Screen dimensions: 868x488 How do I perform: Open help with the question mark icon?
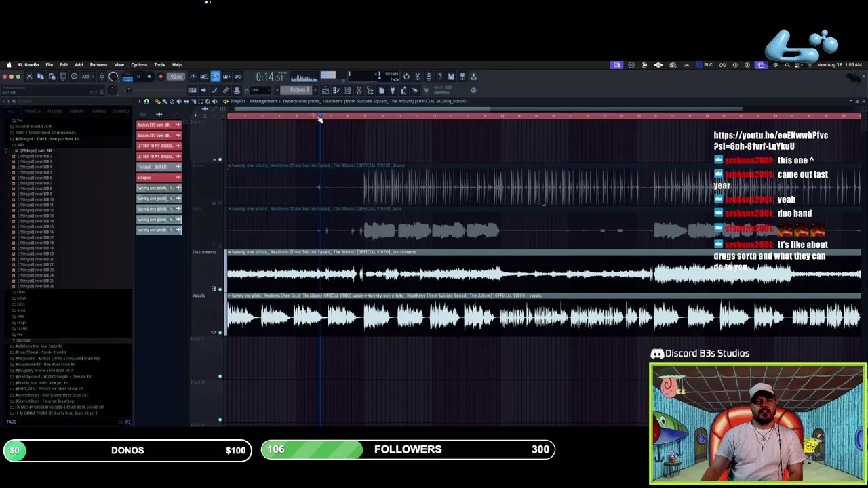pyautogui.click(x=440, y=77)
